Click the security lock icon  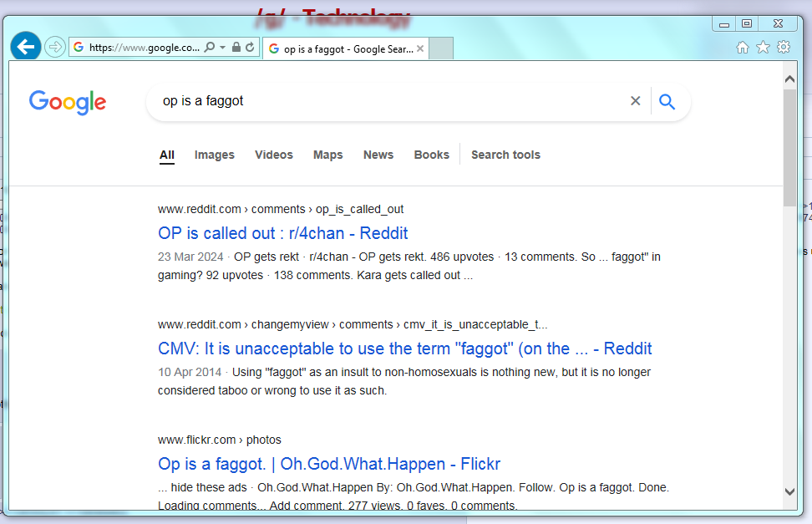(236, 47)
